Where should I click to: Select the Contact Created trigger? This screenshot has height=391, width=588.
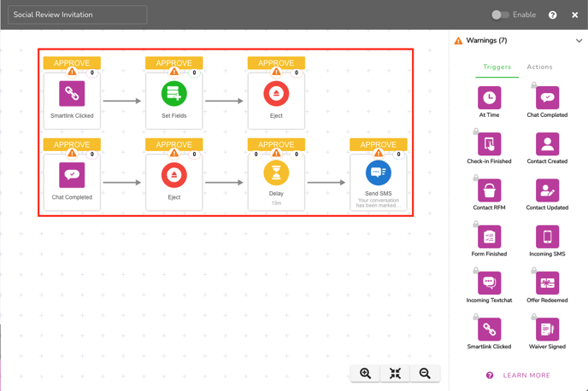tap(547, 144)
